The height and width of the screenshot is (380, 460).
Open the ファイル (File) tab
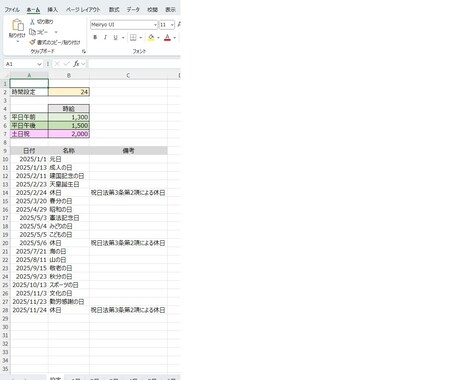(x=12, y=10)
